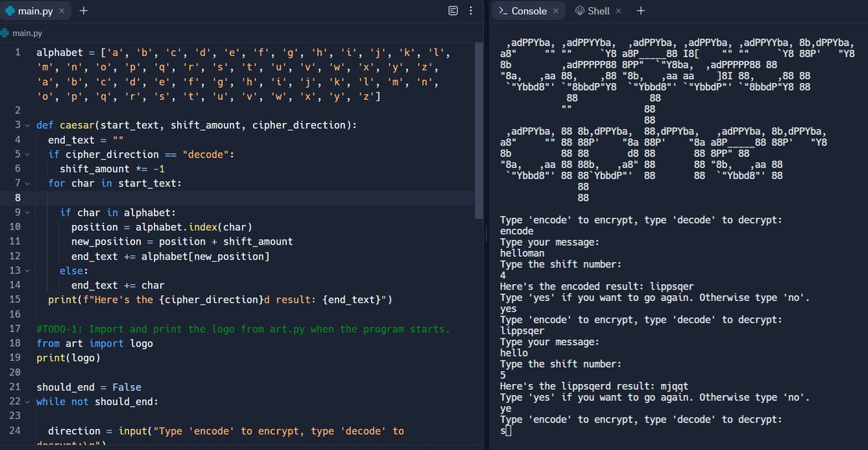Click 'from art import logo' on line 18
The height and width of the screenshot is (450, 868).
click(95, 344)
